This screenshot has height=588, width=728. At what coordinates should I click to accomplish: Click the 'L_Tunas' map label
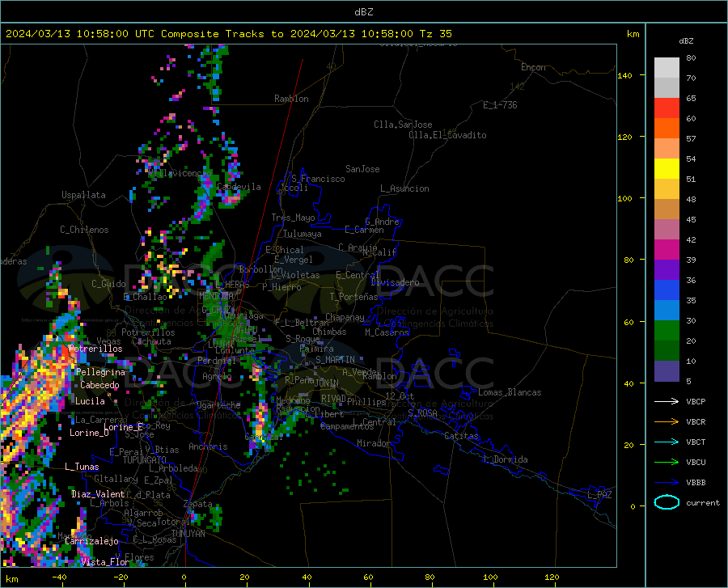(x=82, y=467)
